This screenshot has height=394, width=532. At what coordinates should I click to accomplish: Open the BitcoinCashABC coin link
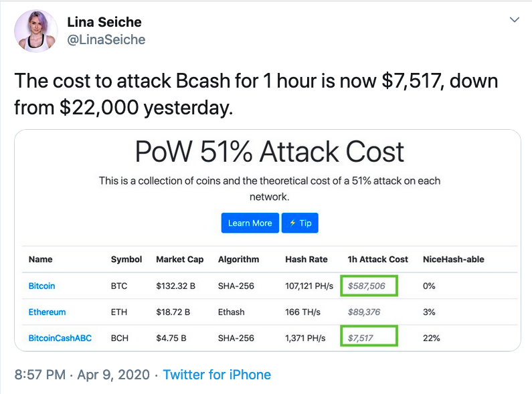60,338
